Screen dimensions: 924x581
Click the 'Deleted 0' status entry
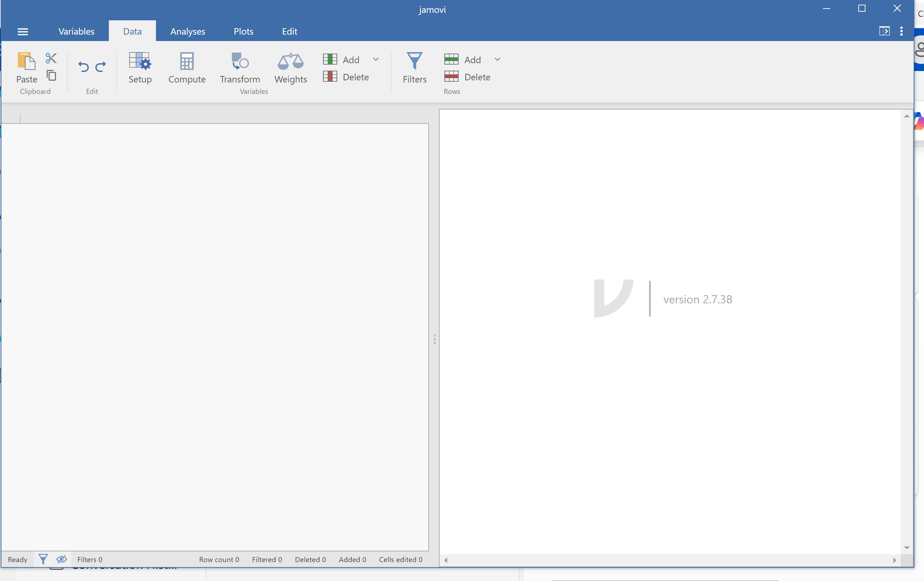[310, 560]
